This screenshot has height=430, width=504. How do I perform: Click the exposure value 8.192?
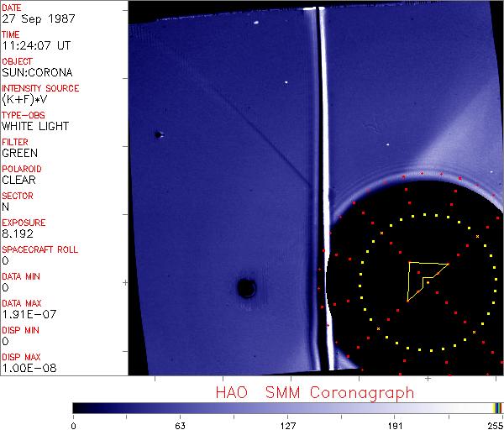point(17,234)
